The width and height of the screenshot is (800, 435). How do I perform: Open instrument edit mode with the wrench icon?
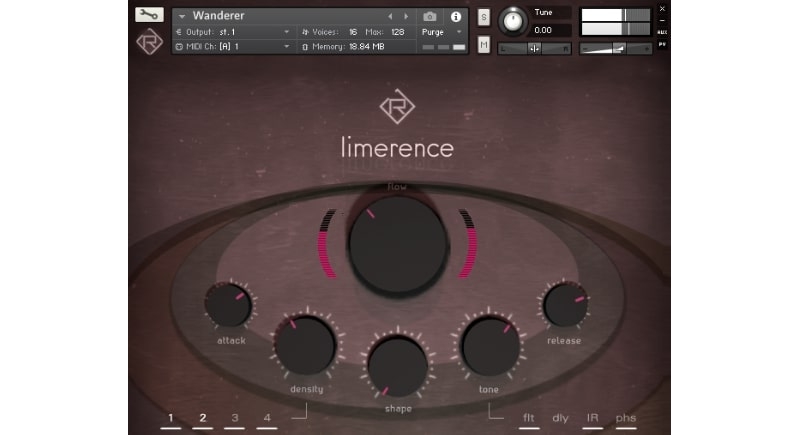click(x=149, y=14)
